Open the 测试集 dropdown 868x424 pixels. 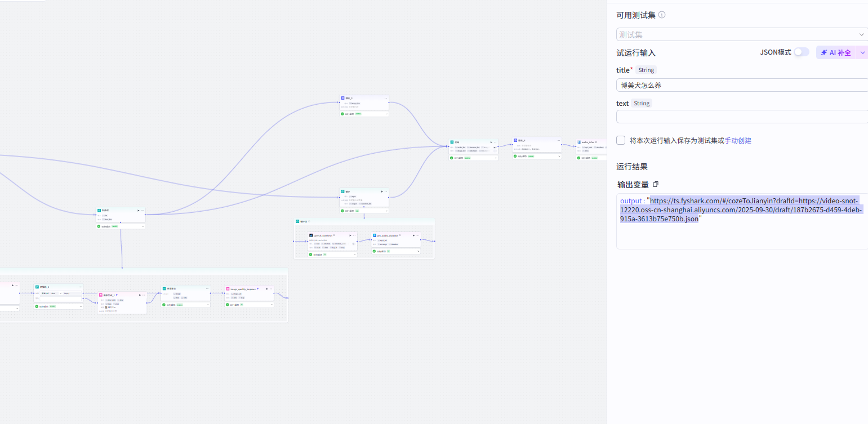[x=742, y=34]
